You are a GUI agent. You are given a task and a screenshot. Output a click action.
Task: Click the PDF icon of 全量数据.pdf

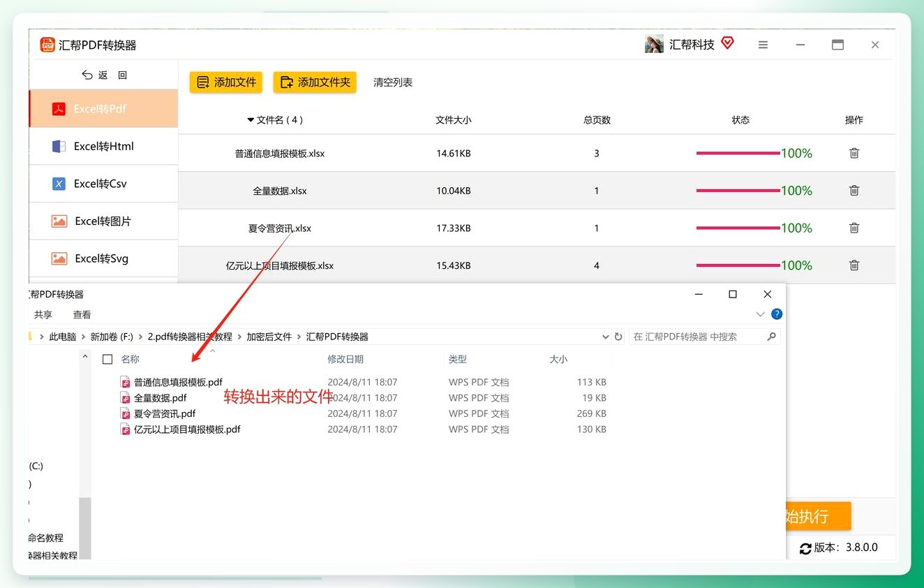pyautogui.click(x=126, y=398)
